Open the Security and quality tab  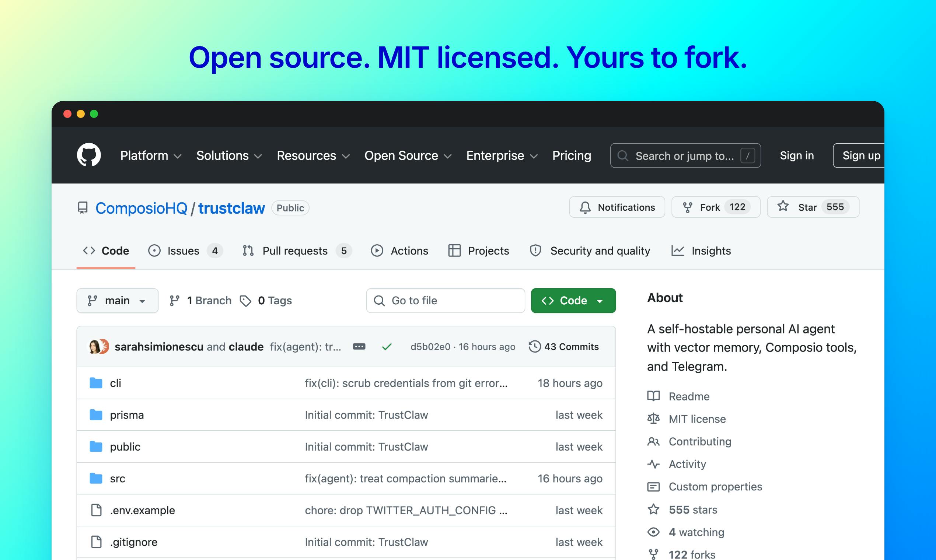[590, 251]
